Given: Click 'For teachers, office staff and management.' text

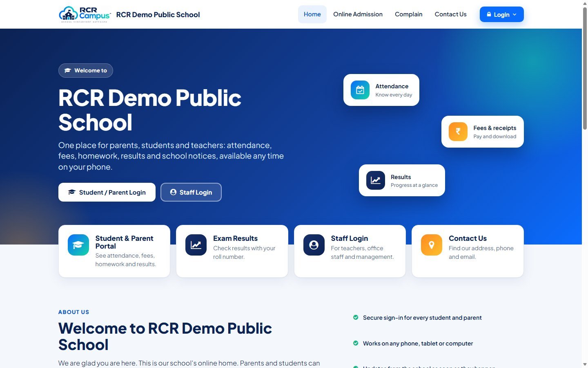Looking at the screenshot, I should pos(363,252).
